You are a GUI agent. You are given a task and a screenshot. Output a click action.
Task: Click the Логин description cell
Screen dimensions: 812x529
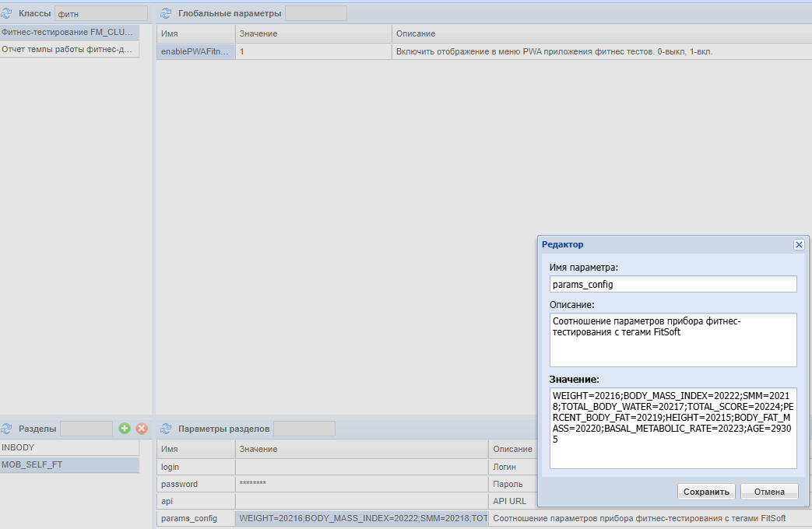[513, 467]
